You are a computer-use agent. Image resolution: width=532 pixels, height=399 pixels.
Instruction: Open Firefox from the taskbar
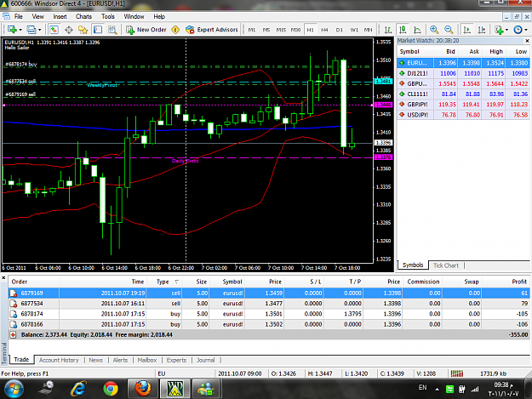tap(143, 389)
